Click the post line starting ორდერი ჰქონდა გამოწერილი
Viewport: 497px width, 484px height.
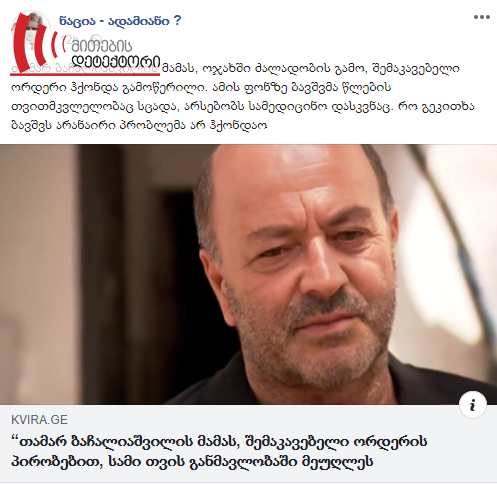201,88
